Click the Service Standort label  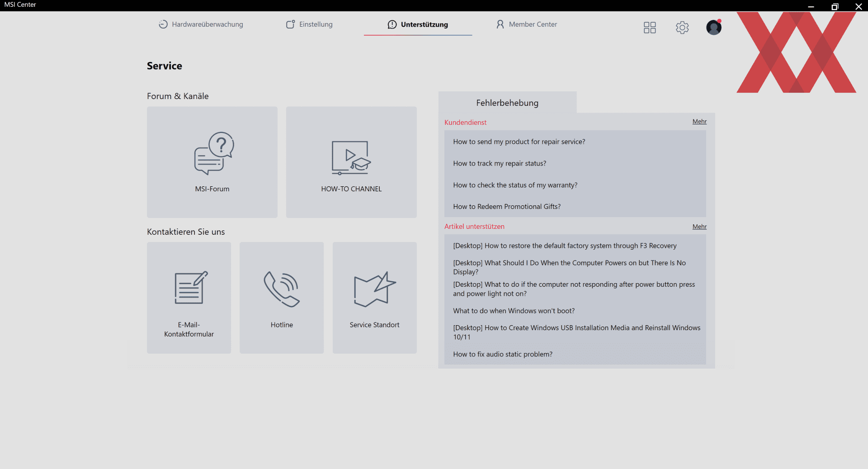(x=374, y=325)
